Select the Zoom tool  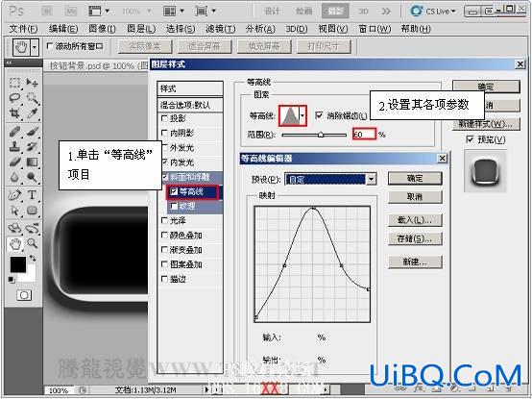(33, 243)
